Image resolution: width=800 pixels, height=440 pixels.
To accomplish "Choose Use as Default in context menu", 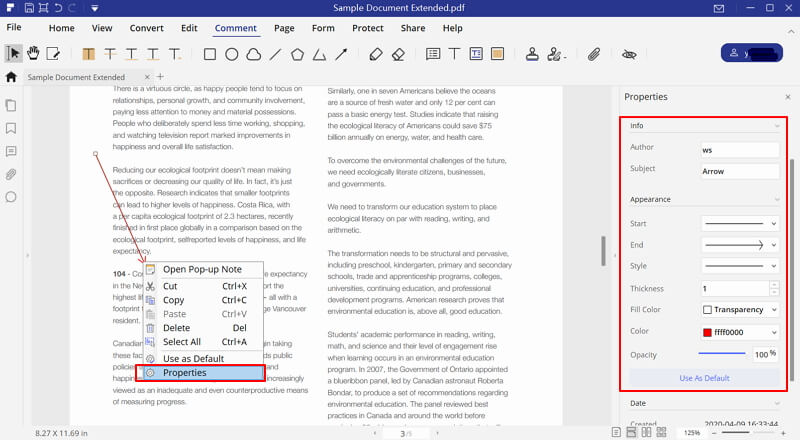I will 204,358.
